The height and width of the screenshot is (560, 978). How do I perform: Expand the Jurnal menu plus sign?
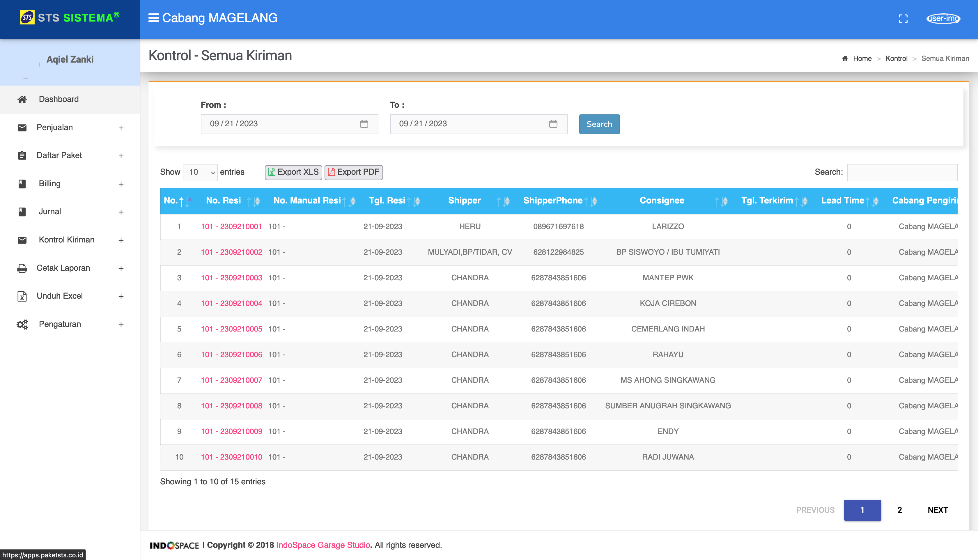121,212
